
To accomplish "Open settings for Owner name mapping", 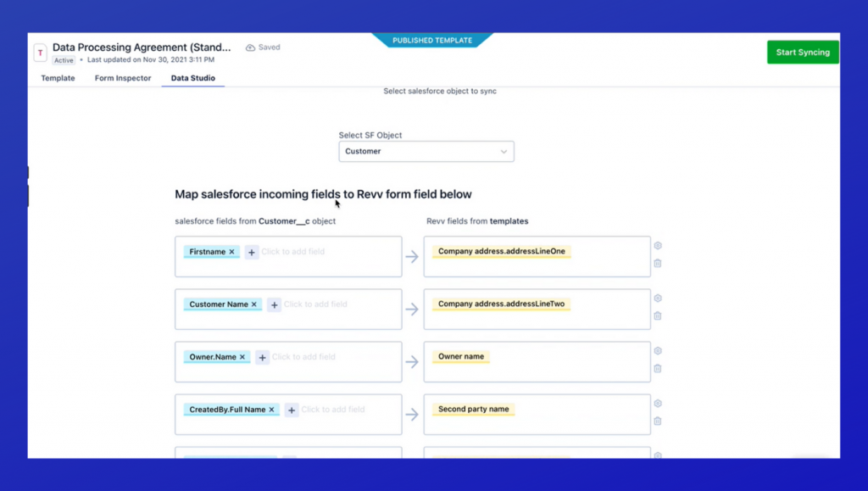I will 658,351.
